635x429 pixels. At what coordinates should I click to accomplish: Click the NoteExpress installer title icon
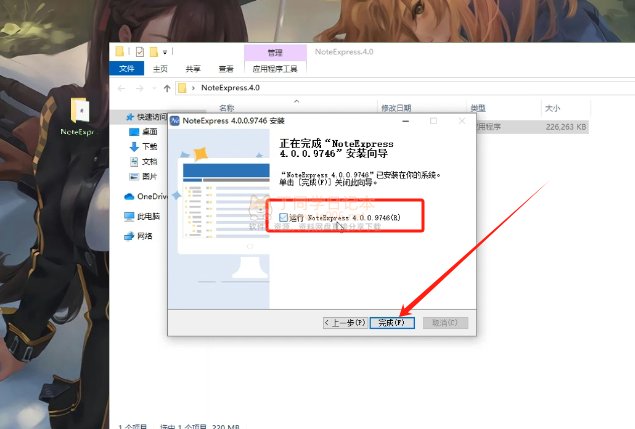(175, 121)
